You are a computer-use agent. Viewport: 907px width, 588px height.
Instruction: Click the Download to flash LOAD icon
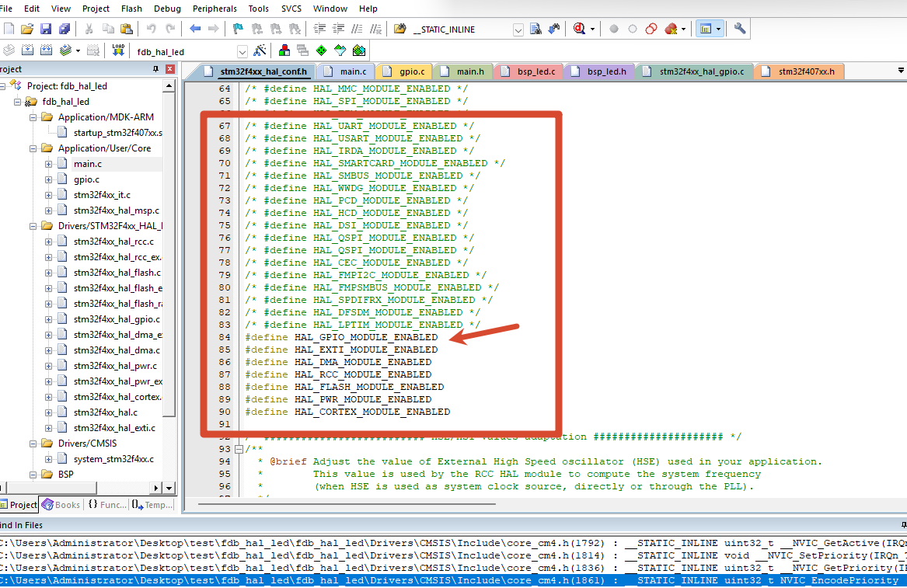click(x=118, y=51)
